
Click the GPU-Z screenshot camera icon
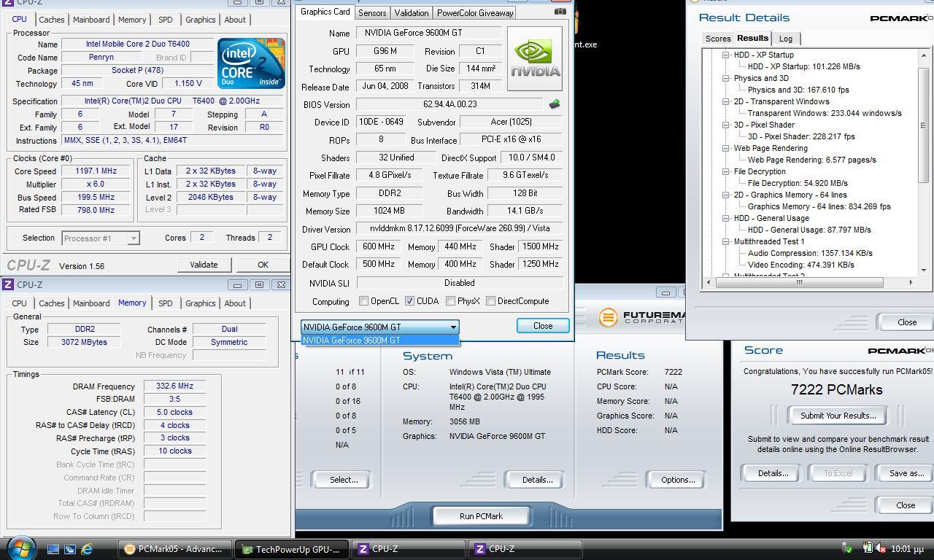point(560,12)
